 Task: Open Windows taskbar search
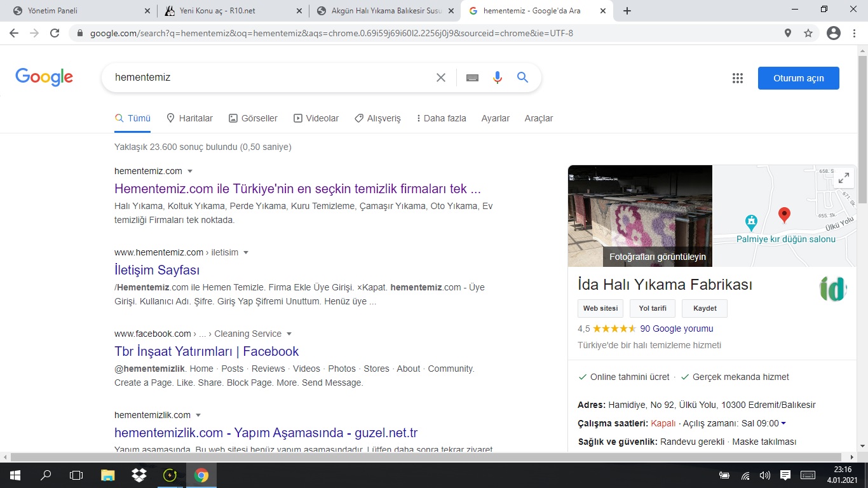point(46,475)
